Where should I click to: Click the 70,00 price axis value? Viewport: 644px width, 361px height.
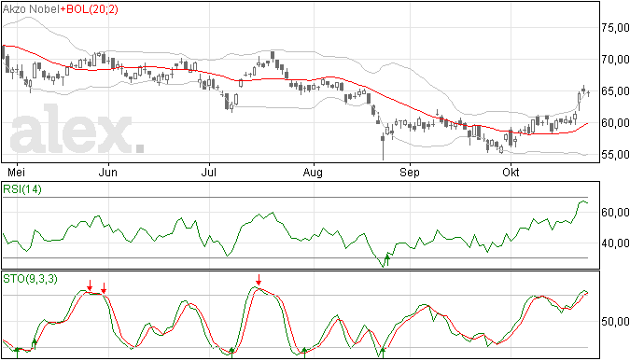615,60
